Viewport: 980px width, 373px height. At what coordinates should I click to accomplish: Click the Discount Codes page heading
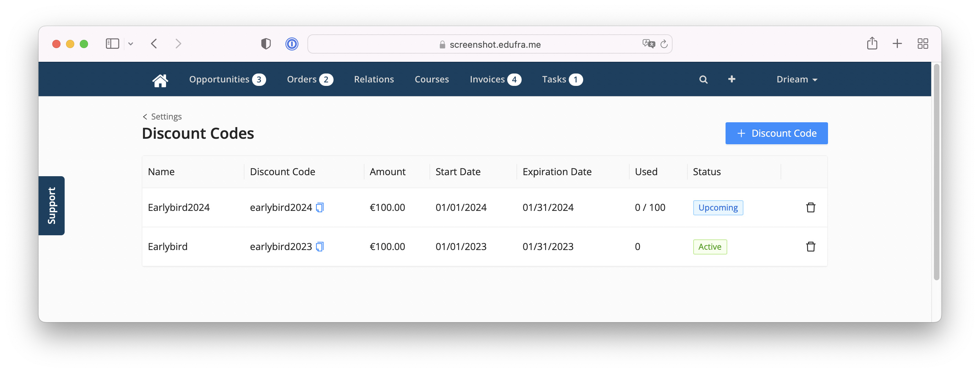coord(197,133)
